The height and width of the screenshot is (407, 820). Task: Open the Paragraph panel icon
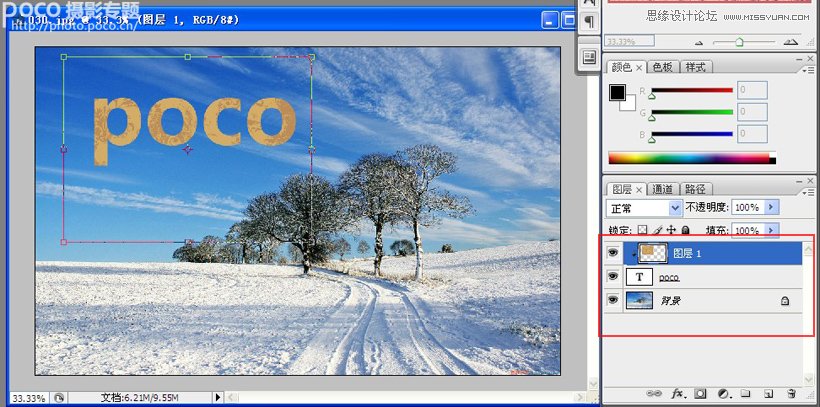click(x=590, y=22)
